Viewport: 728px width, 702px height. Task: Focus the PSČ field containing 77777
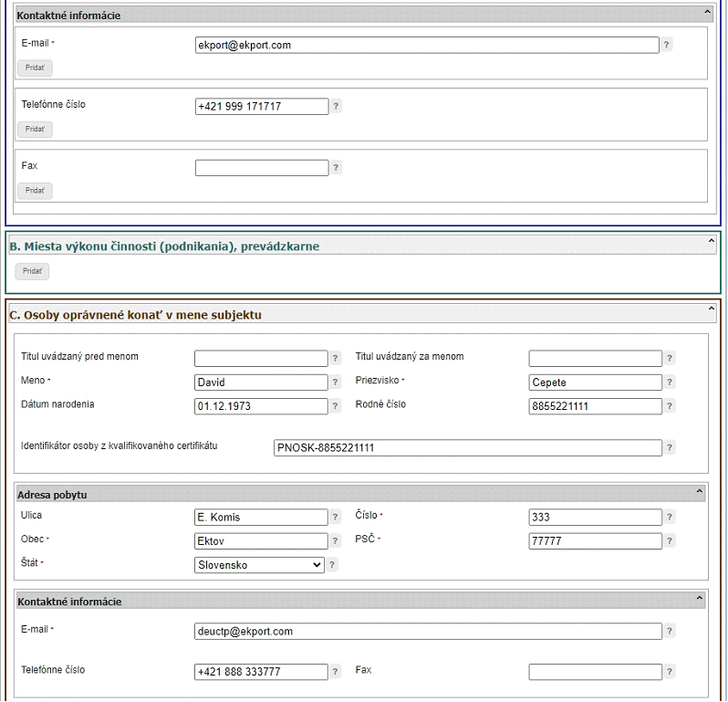[595, 541]
